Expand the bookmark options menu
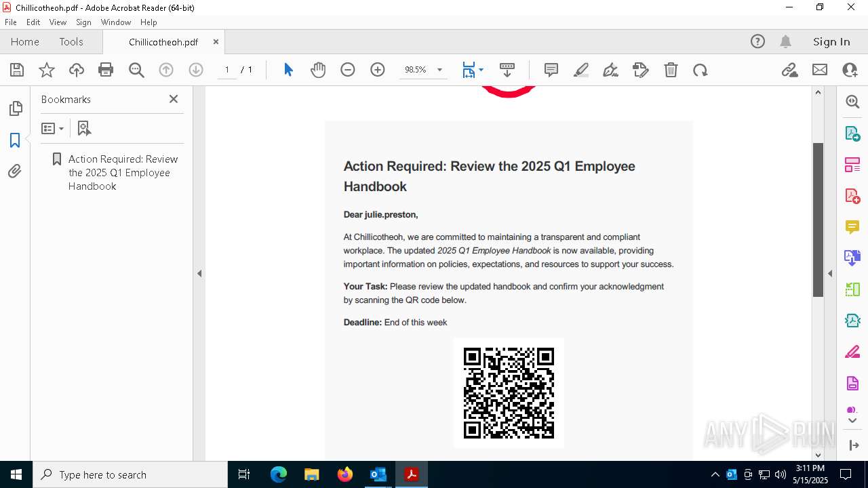 coord(52,128)
